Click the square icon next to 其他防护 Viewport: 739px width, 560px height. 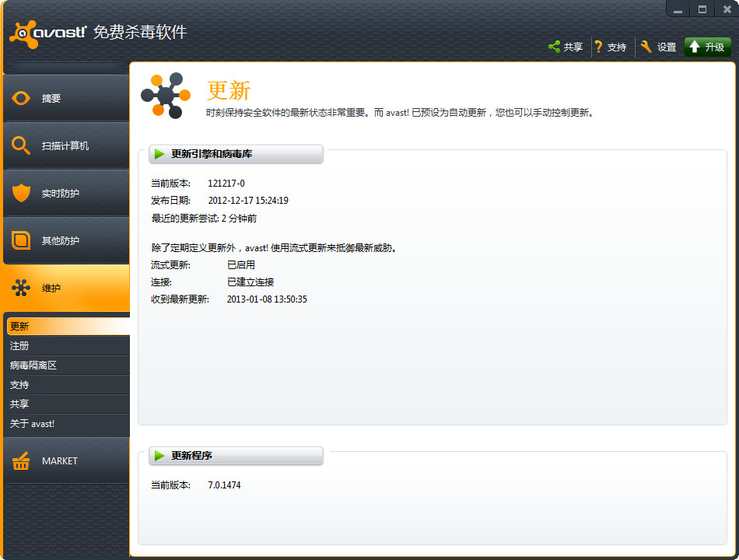tap(21, 240)
